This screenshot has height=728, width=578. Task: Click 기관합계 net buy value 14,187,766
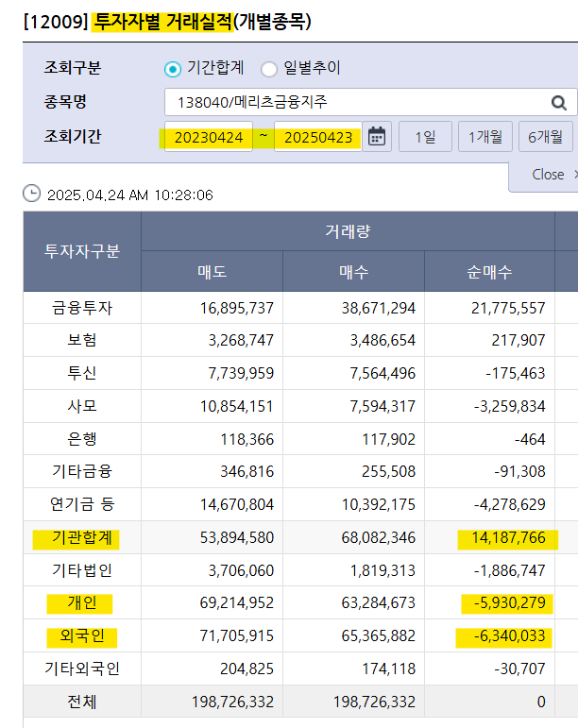pyautogui.click(x=508, y=537)
